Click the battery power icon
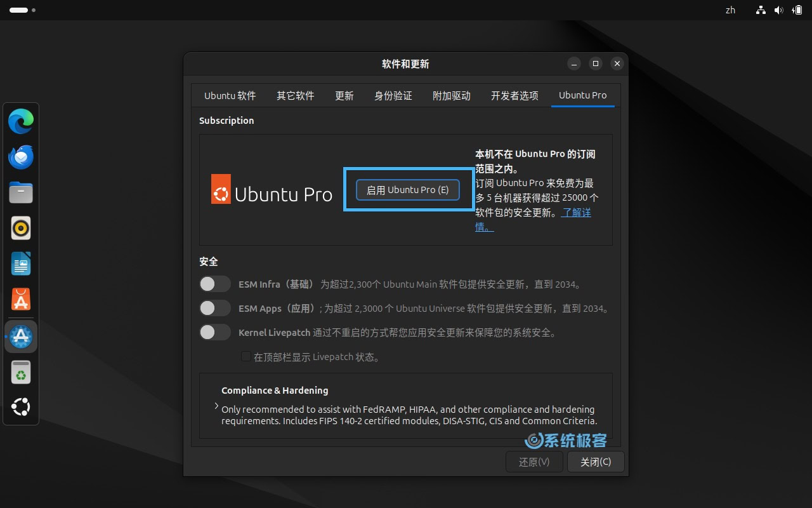Image resolution: width=812 pixels, height=508 pixels. tap(797, 10)
